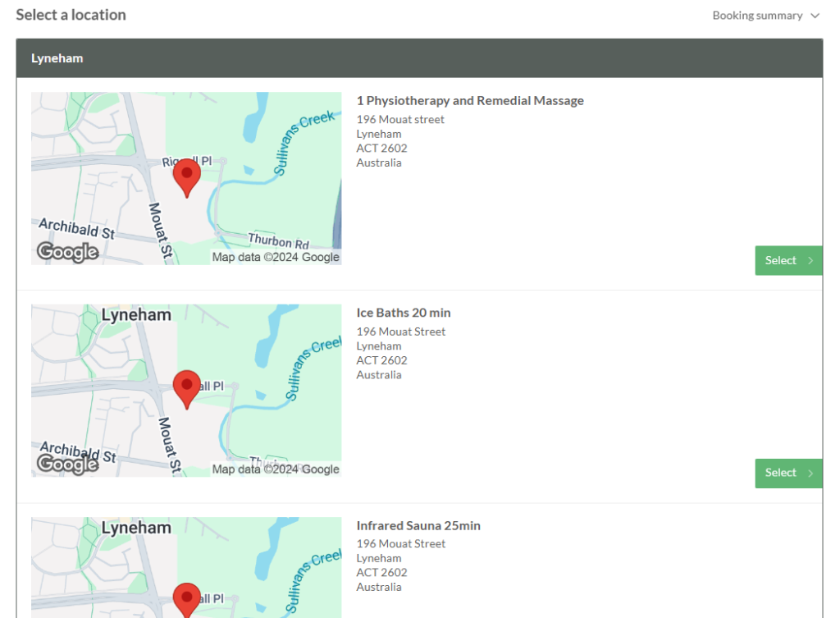Click Archibald St label on Physiotherapy map

[x=77, y=227]
